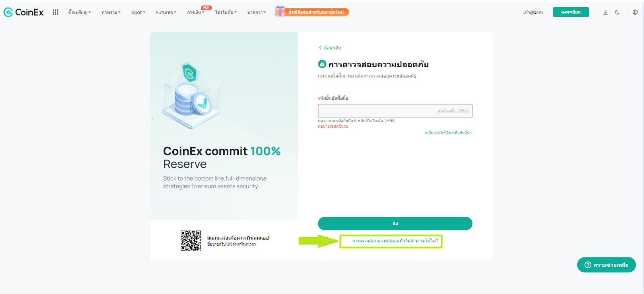Open the apps grid menu icon
This screenshot has height=294, width=644.
click(56, 12)
